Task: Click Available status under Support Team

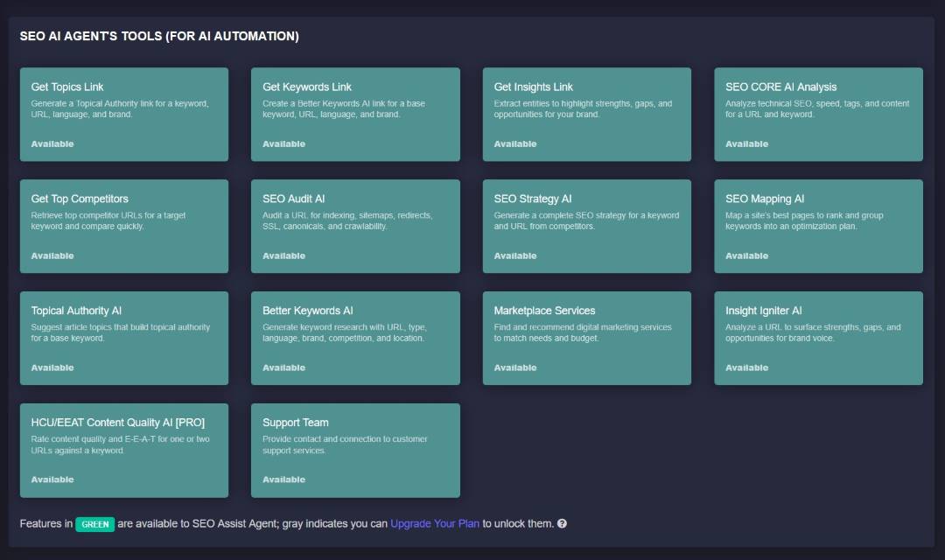Action: tap(283, 479)
